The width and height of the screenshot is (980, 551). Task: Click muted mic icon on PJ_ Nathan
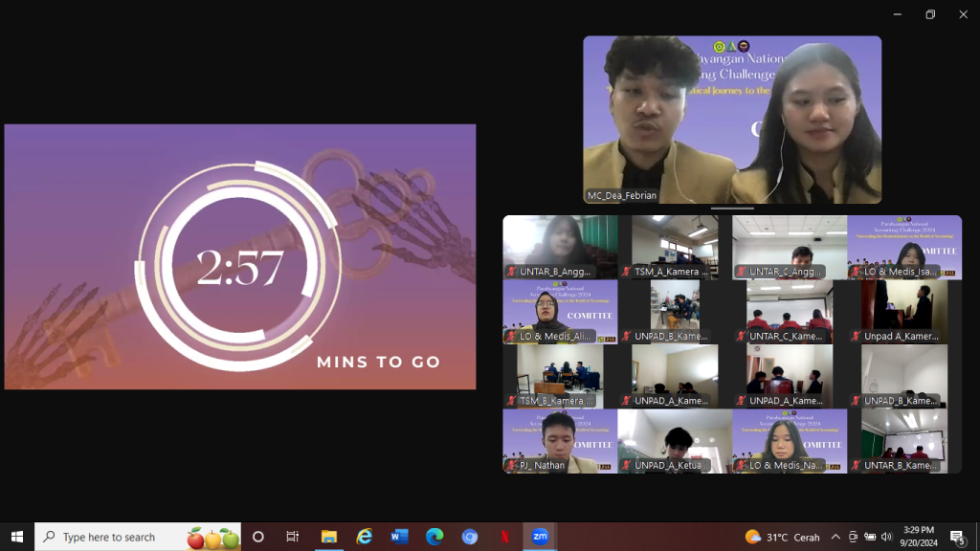coord(512,466)
